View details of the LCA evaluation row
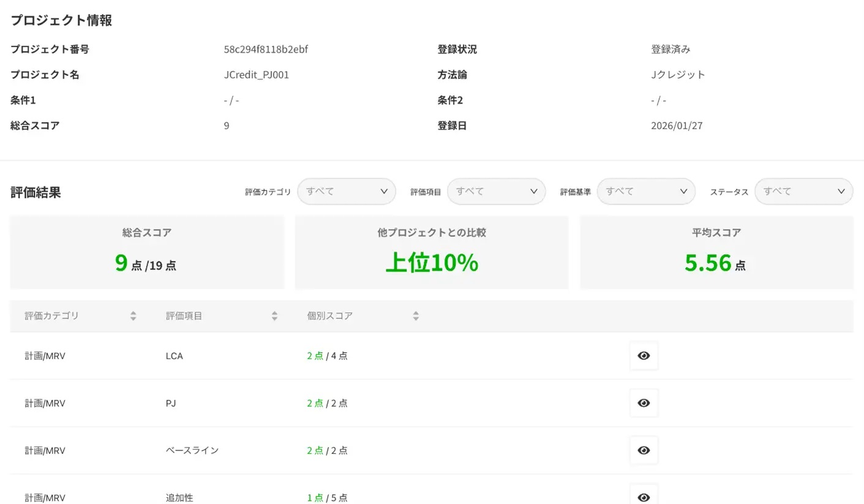864x504 pixels. [x=644, y=355]
